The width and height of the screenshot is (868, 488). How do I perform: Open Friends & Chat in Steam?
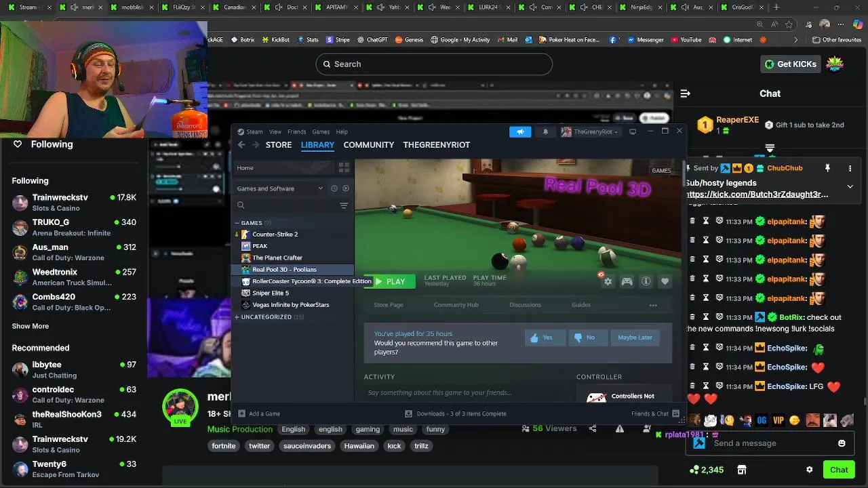(x=655, y=413)
